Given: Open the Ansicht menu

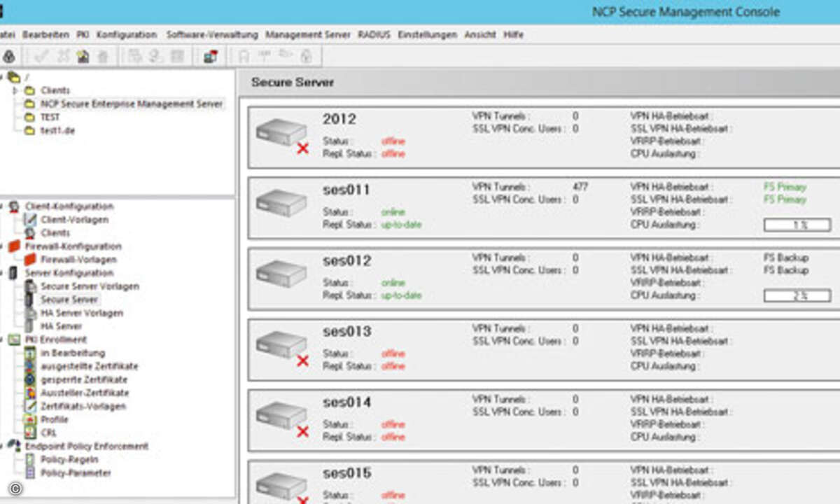Looking at the screenshot, I should coord(480,34).
